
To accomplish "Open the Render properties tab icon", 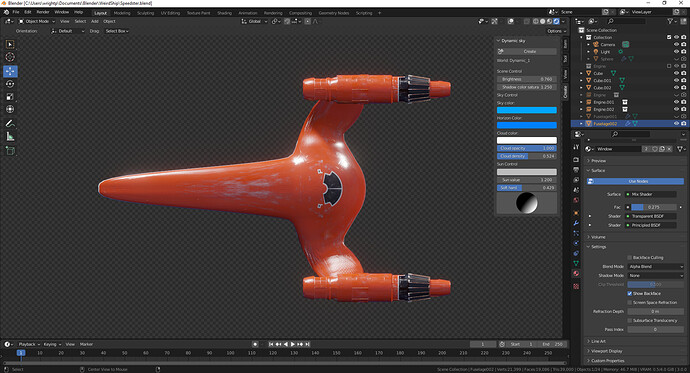I will pyautogui.click(x=576, y=160).
